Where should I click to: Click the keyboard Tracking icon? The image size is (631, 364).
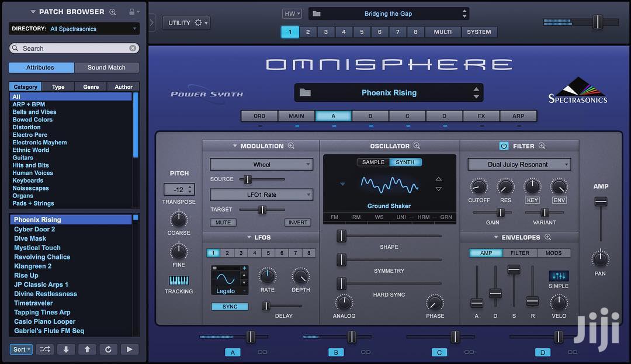click(179, 280)
